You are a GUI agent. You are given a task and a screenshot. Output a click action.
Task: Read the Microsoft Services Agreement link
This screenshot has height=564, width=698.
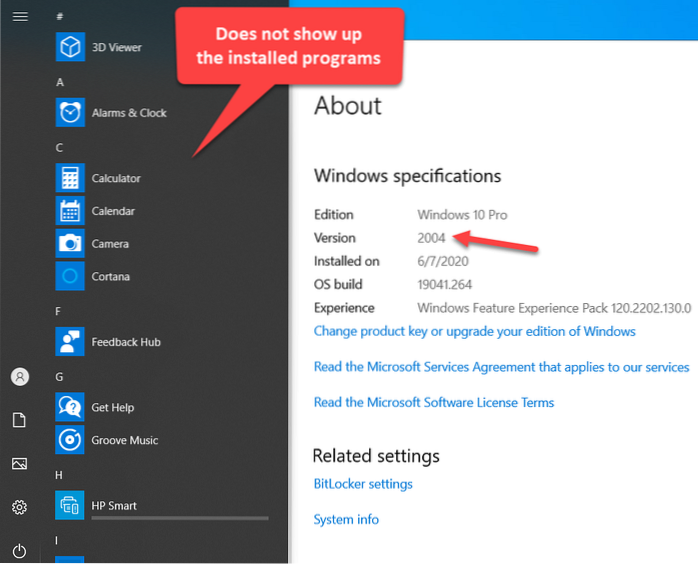pos(501,367)
